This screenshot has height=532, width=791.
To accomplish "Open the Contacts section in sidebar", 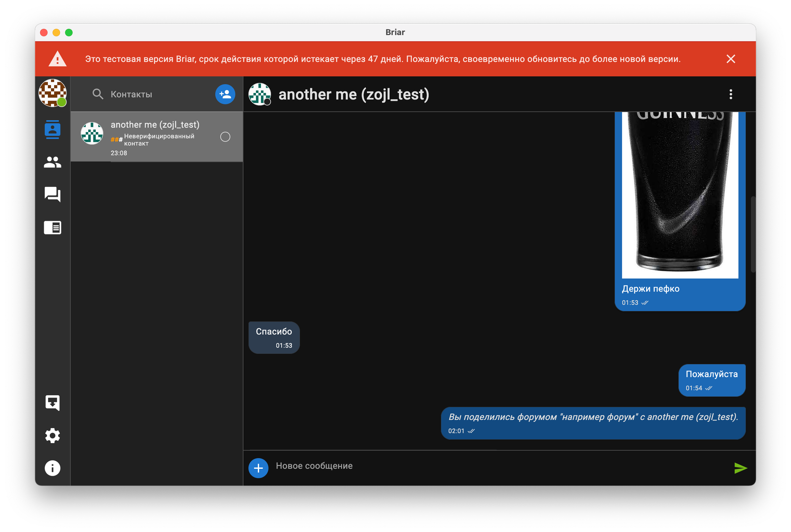I will tap(52, 129).
